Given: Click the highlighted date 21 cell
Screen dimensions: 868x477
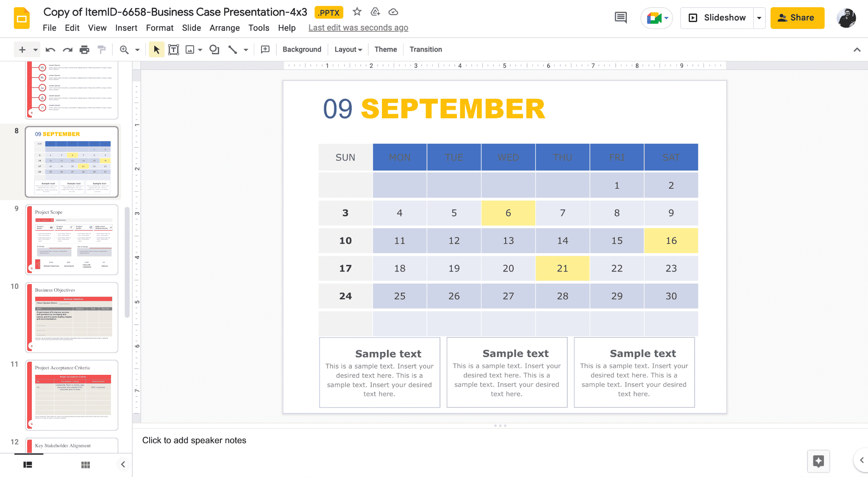Looking at the screenshot, I should coord(563,268).
